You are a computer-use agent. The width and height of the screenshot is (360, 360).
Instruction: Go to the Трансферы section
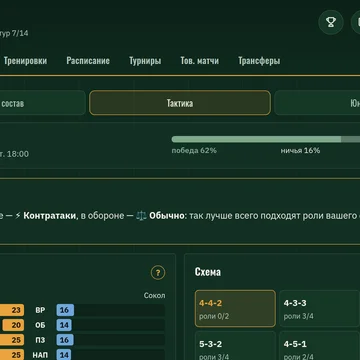coord(259,61)
